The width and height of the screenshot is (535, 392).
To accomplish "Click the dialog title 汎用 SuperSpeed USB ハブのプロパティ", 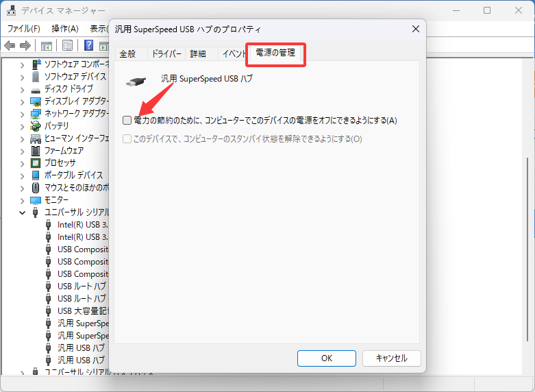I will pyautogui.click(x=188, y=29).
